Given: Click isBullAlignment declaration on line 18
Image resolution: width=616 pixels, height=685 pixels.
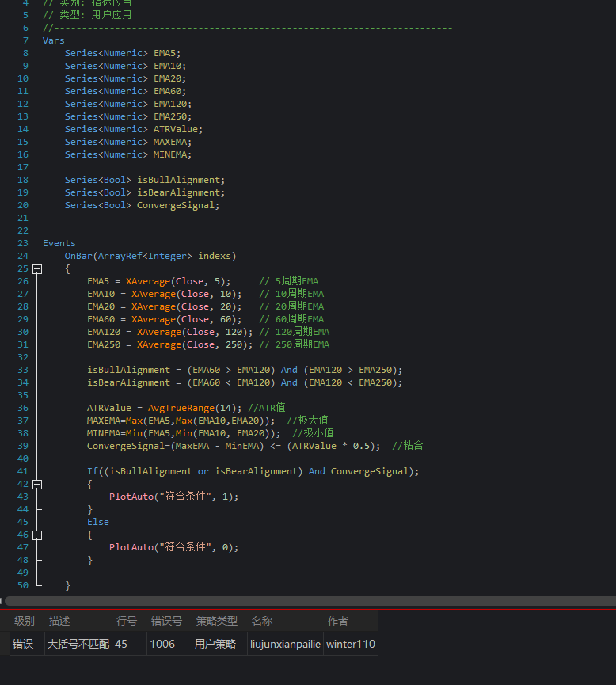Looking at the screenshot, I should tap(179, 180).
